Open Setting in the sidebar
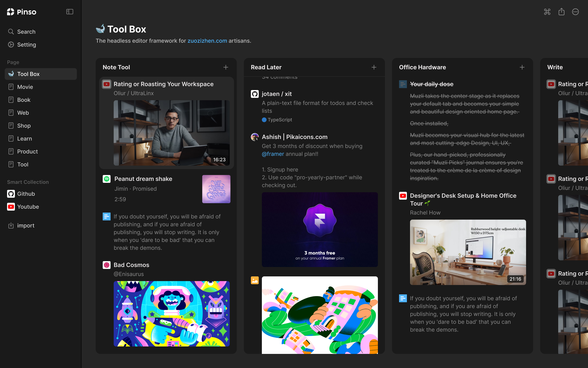 (41, 45)
